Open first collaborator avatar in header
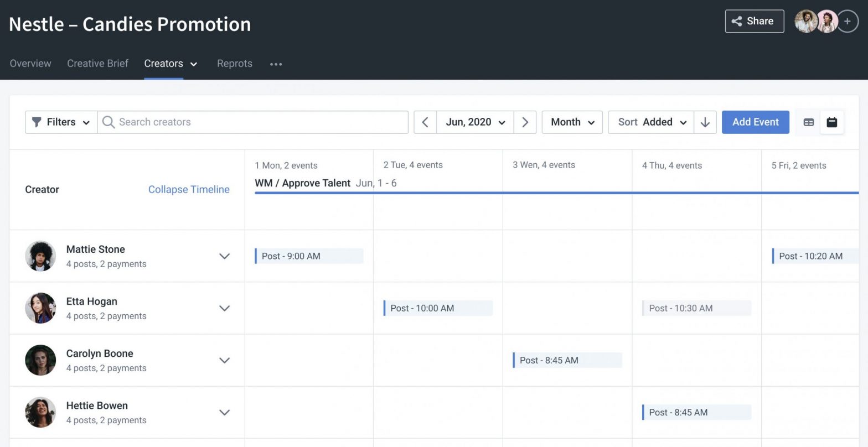This screenshot has height=447, width=868. click(805, 22)
